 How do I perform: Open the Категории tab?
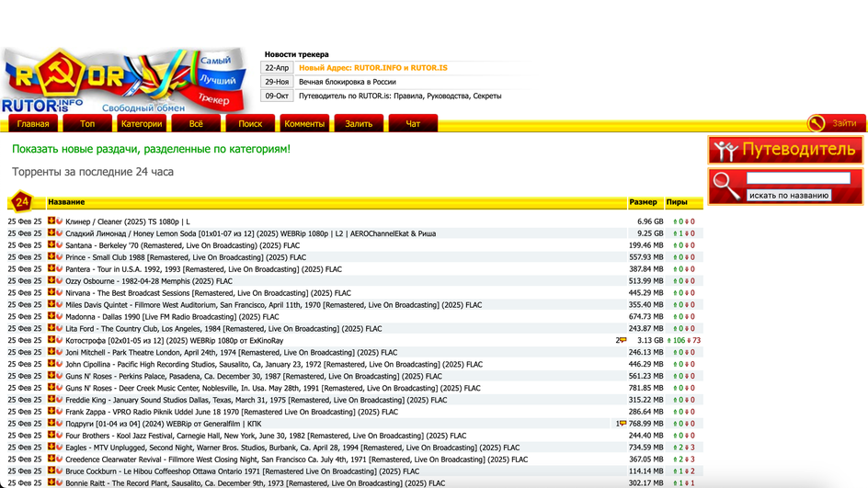(142, 123)
